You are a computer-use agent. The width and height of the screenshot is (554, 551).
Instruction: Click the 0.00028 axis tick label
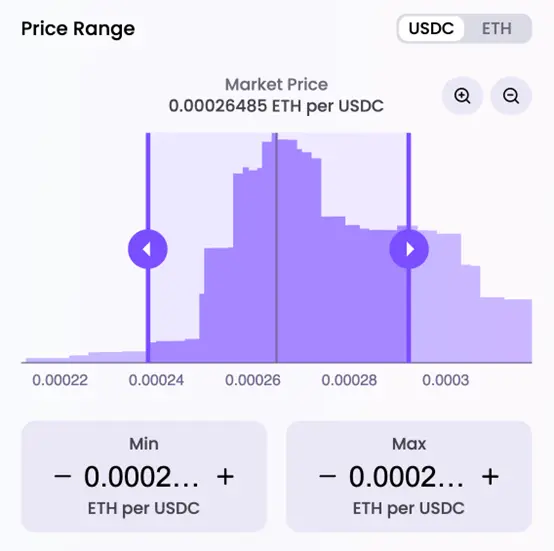349,380
